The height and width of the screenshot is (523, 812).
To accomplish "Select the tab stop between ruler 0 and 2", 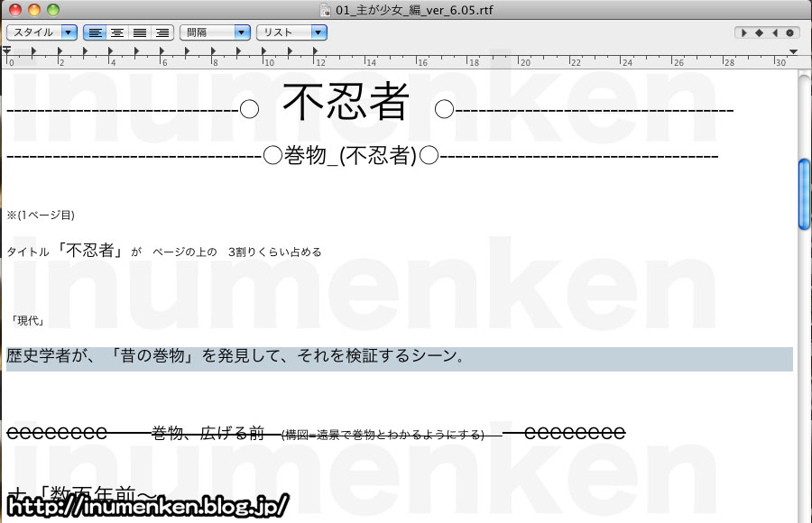I will click(33, 51).
